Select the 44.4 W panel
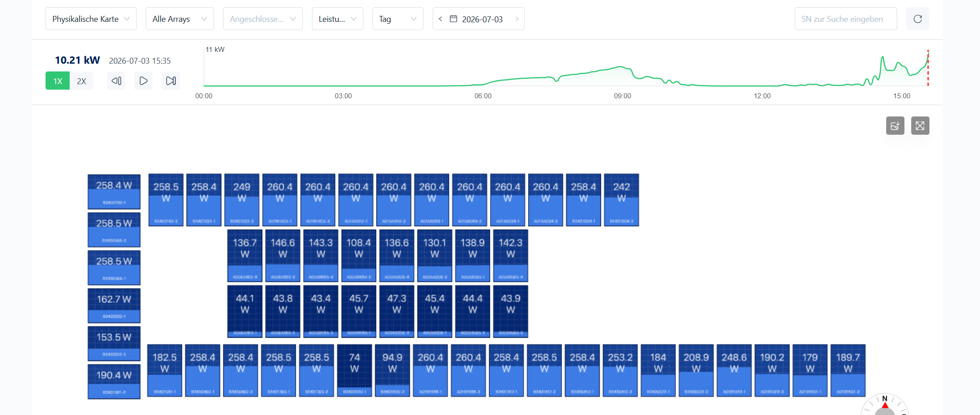The height and width of the screenshot is (415, 980). click(x=473, y=311)
